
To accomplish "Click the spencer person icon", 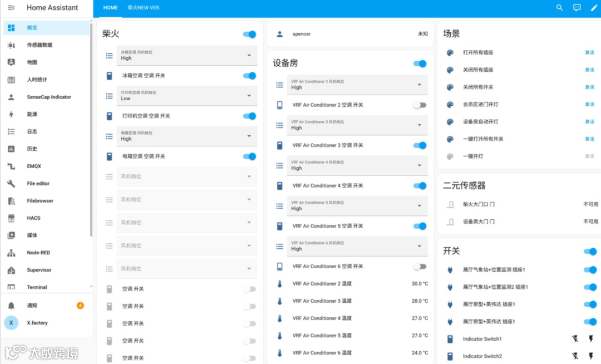I will tap(280, 34).
